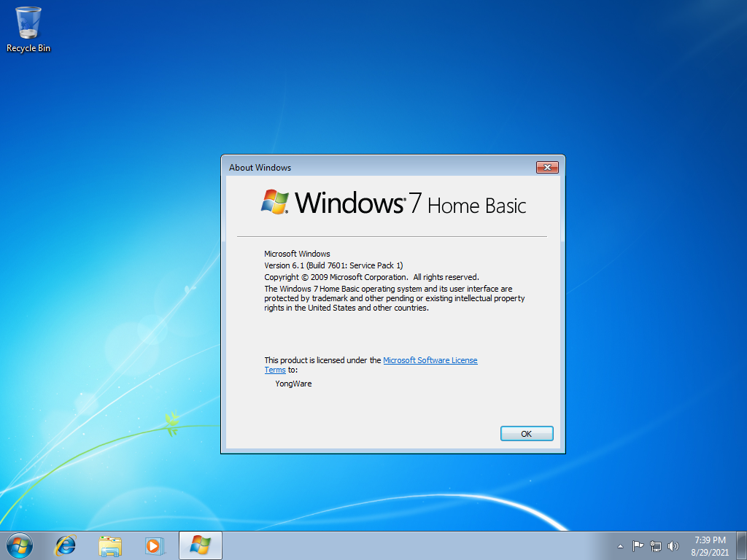Image resolution: width=747 pixels, height=560 pixels.
Task: Open Windows Explorer from the taskbar
Action: pos(110,545)
